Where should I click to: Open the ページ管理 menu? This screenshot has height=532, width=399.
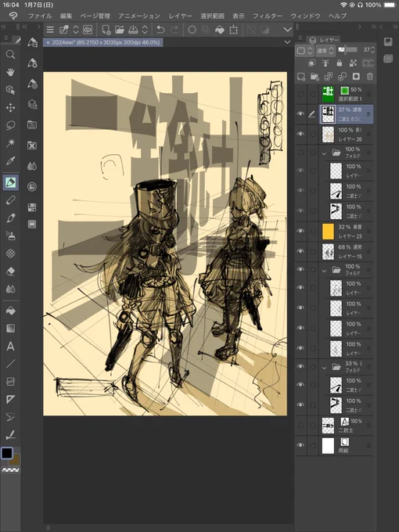pyautogui.click(x=95, y=16)
